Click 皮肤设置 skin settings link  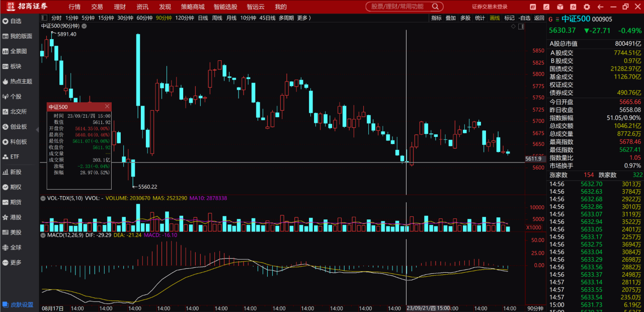point(21,304)
